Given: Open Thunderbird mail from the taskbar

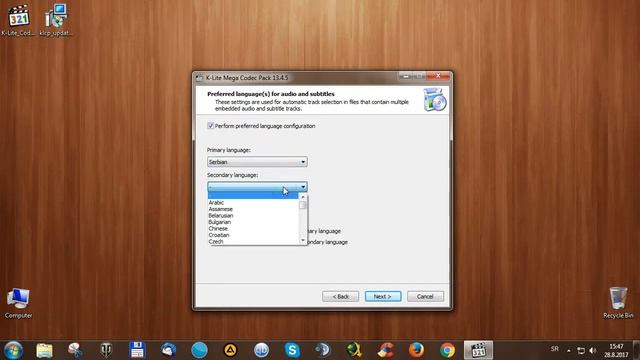Looking at the screenshot, I should pyautogui.click(x=168, y=350).
